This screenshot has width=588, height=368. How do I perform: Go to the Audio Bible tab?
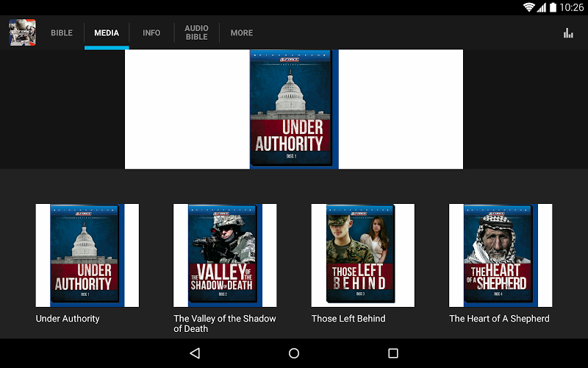(196, 32)
